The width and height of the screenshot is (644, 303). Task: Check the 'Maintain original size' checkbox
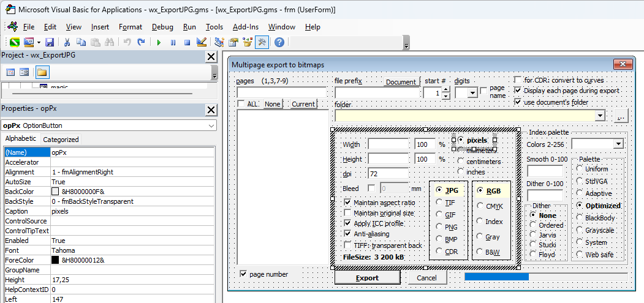click(x=348, y=213)
